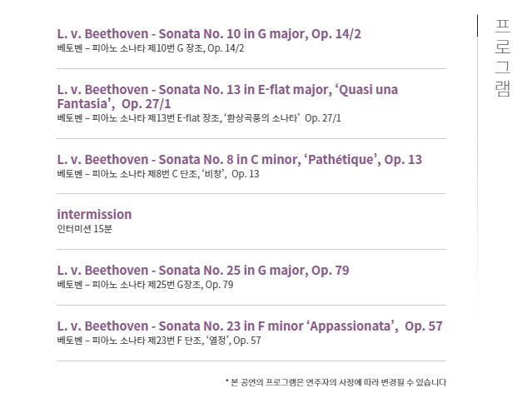The width and height of the screenshot is (532, 403).
Task: Click 'Op. 57' at the Appassionata heading end
Action: pyautogui.click(x=424, y=326)
